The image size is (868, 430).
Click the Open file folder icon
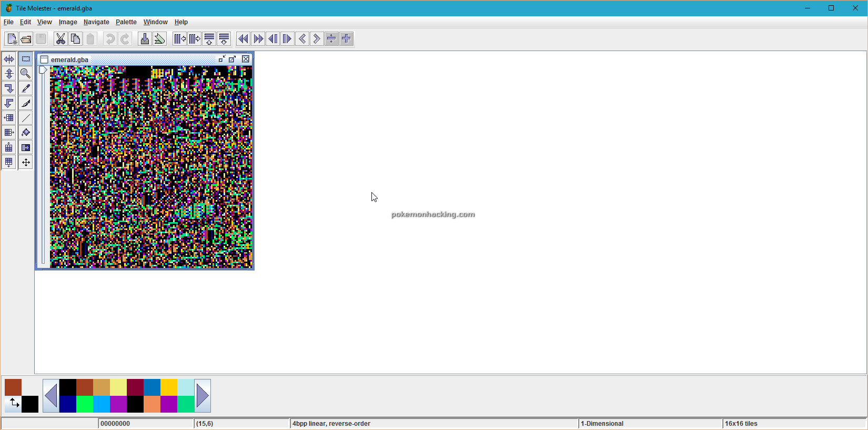coord(26,39)
